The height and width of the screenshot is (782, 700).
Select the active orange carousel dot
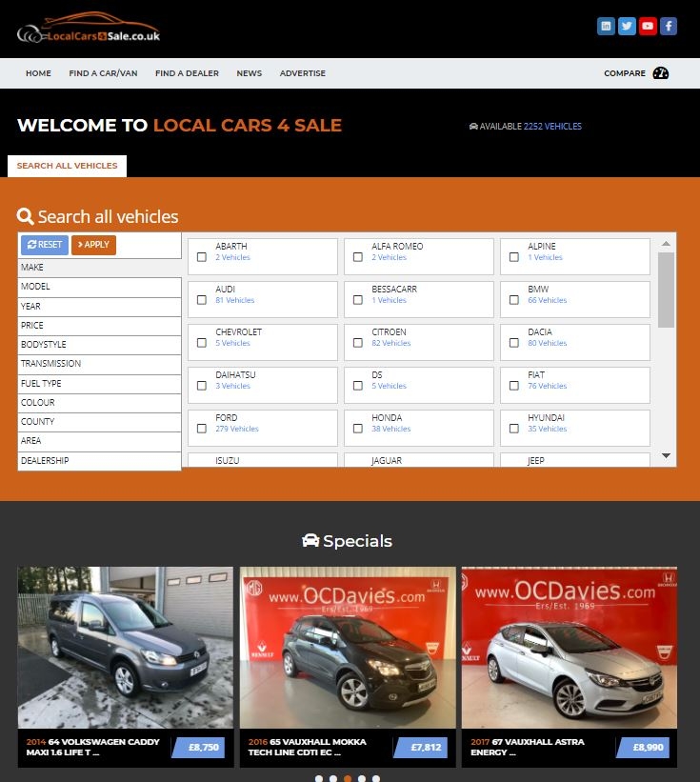click(x=348, y=778)
